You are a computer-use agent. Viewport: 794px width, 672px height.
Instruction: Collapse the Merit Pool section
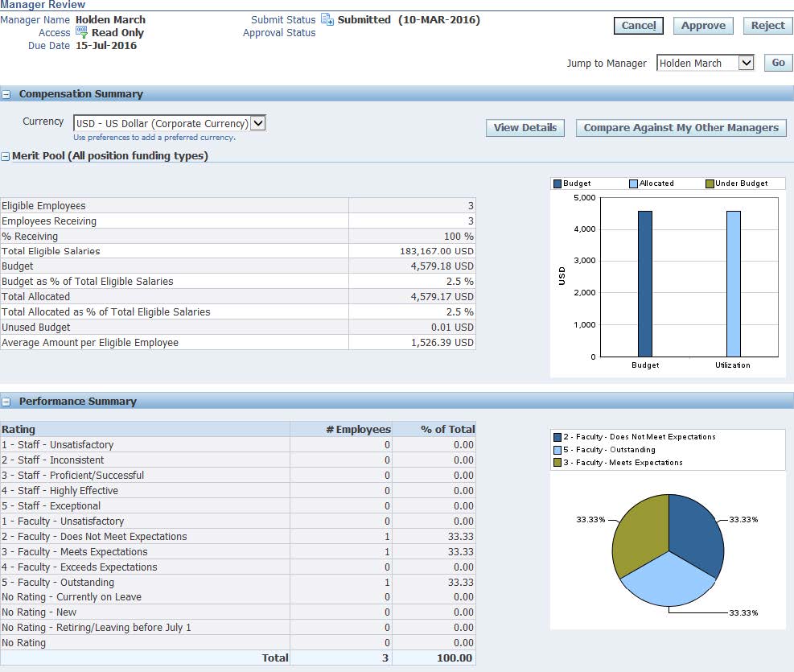point(6,156)
